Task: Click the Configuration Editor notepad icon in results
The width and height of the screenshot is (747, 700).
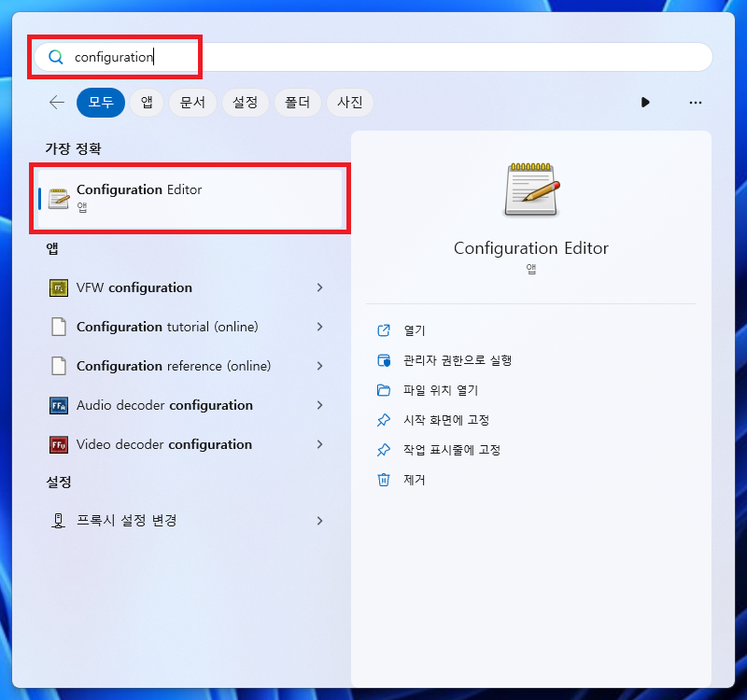Action: coord(59,199)
